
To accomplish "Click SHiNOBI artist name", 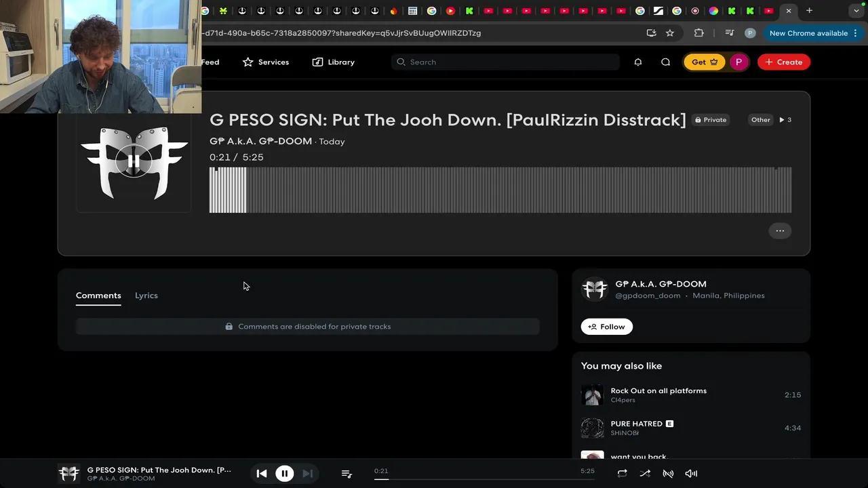I will (625, 434).
